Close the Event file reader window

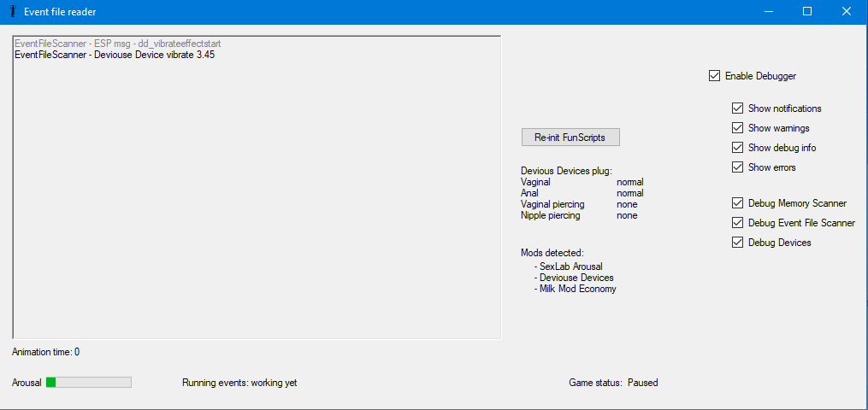coord(846,12)
